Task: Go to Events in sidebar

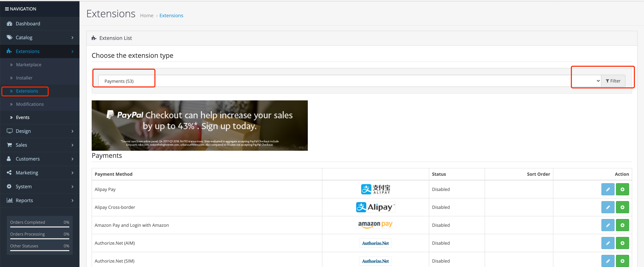Action: [x=22, y=117]
